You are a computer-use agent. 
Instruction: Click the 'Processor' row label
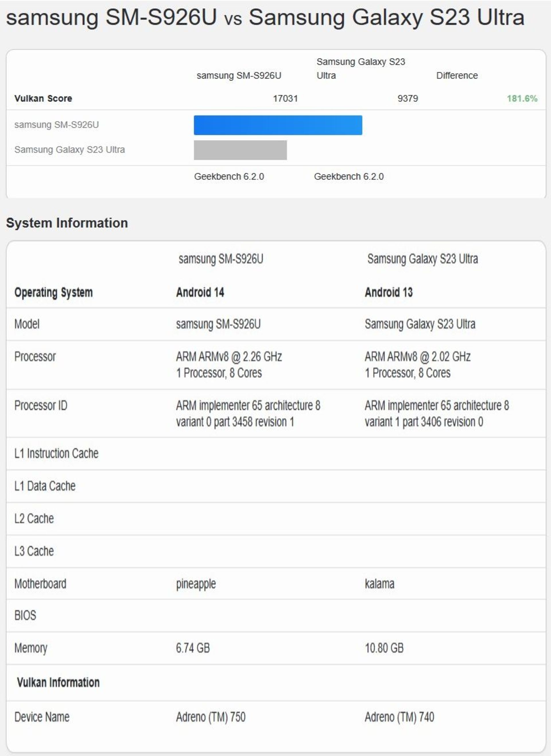[x=35, y=356]
